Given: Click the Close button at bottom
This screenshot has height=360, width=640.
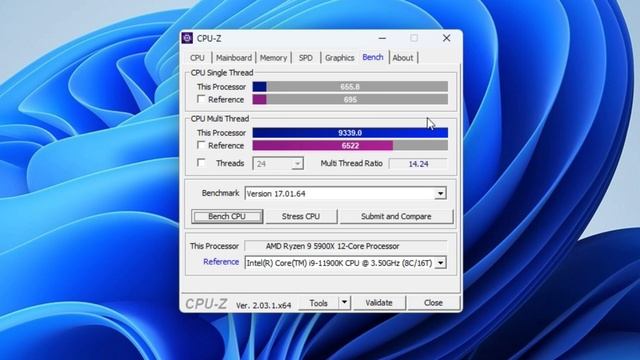Looking at the screenshot, I should [x=433, y=303].
